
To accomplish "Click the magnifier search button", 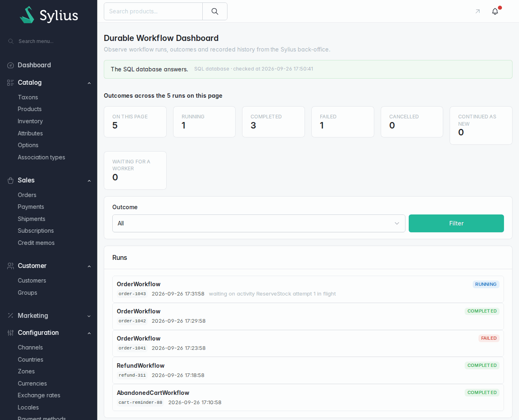I will point(215,11).
